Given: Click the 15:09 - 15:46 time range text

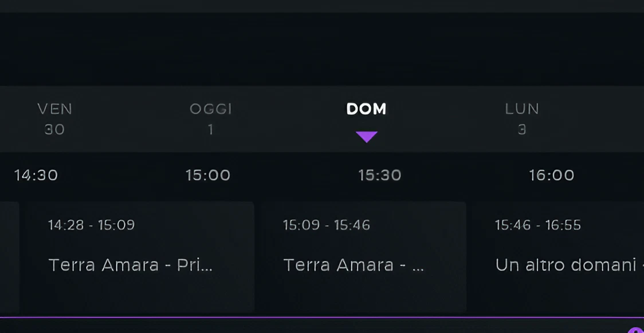Looking at the screenshot, I should 327,225.
